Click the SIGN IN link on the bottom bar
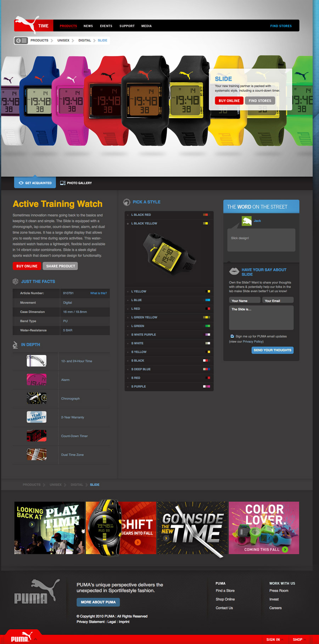 273,640
